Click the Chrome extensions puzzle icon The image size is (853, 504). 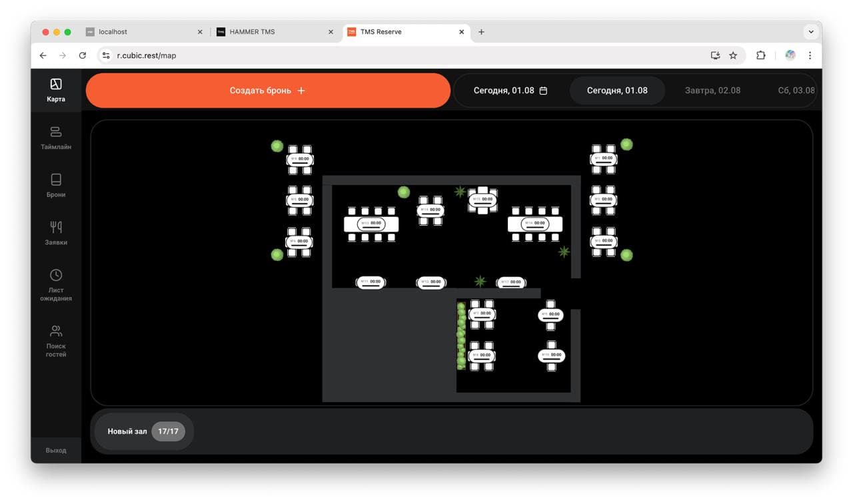(760, 55)
